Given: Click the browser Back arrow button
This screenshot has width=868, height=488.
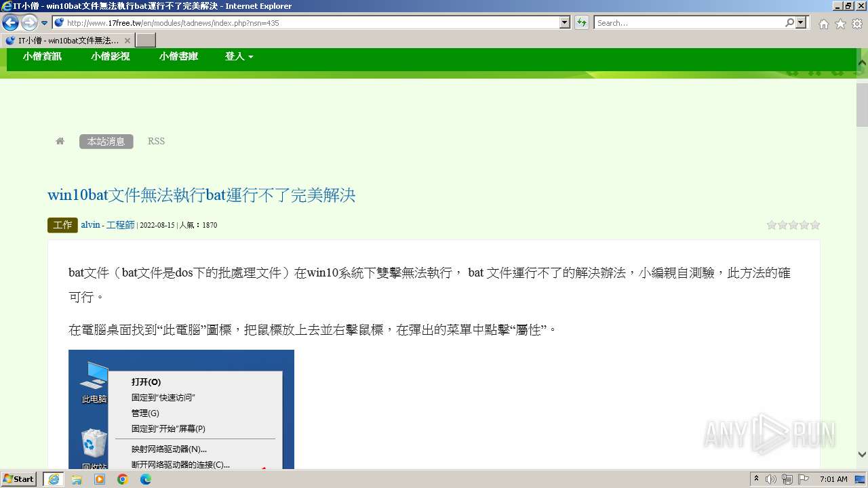Looking at the screenshot, I should (x=10, y=22).
